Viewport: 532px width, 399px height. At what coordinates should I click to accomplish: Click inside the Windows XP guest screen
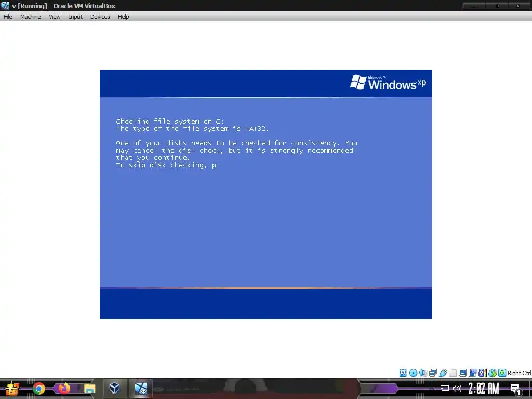(x=265, y=194)
